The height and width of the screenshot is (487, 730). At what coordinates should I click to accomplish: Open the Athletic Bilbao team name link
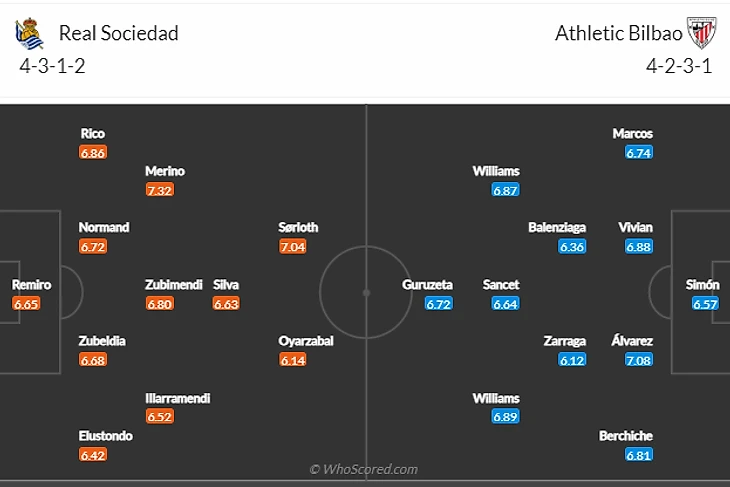click(x=619, y=33)
